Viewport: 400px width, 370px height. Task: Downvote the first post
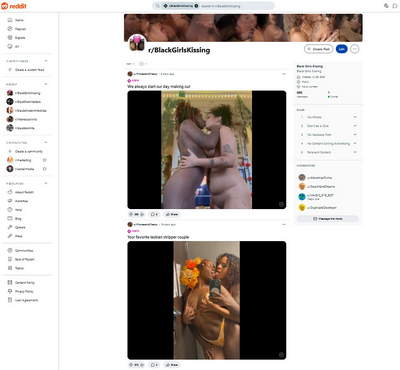click(x=143, y=214)
